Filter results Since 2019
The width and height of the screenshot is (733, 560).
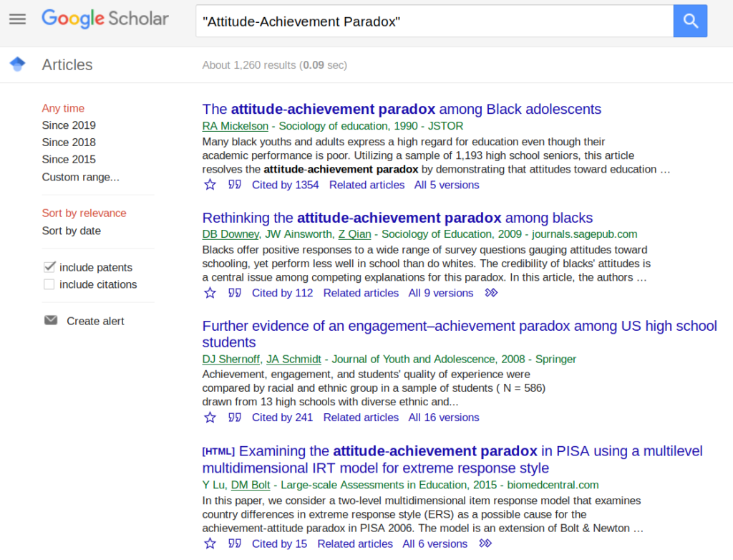[x=69, y=125]
